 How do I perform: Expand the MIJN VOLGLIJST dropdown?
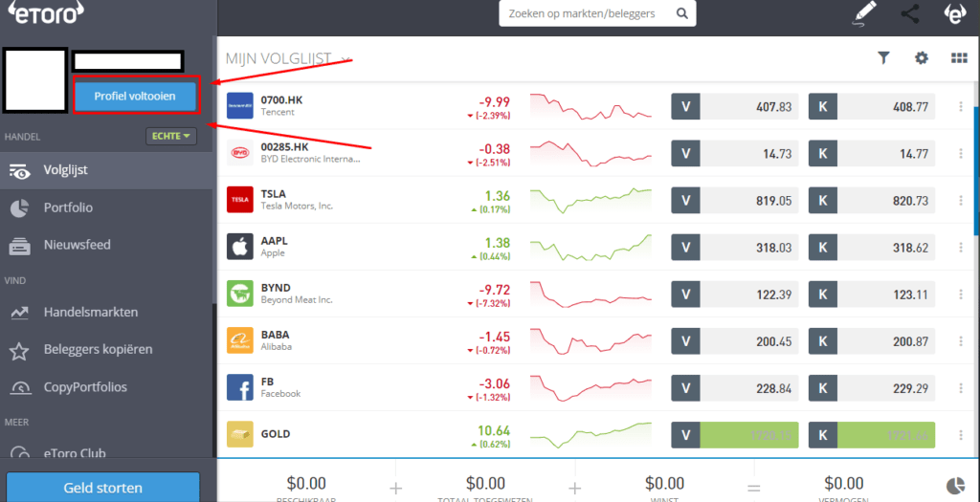point(345,59)
